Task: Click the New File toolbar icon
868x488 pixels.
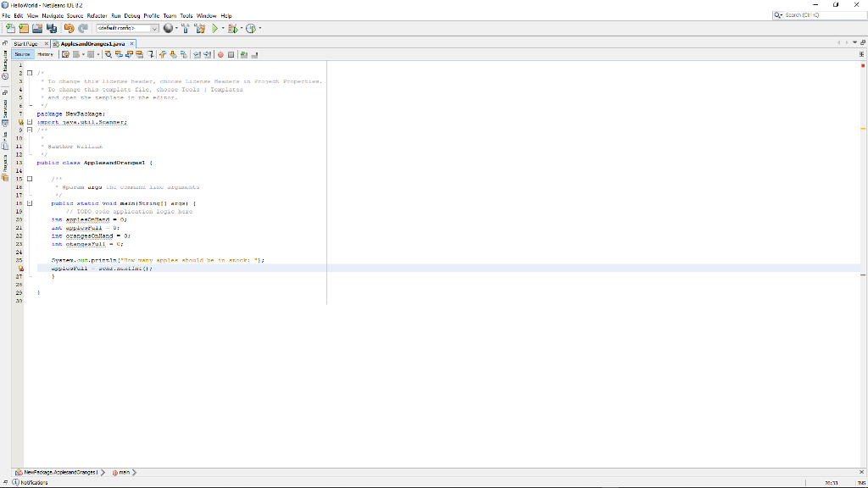Action: pos(9,28)
